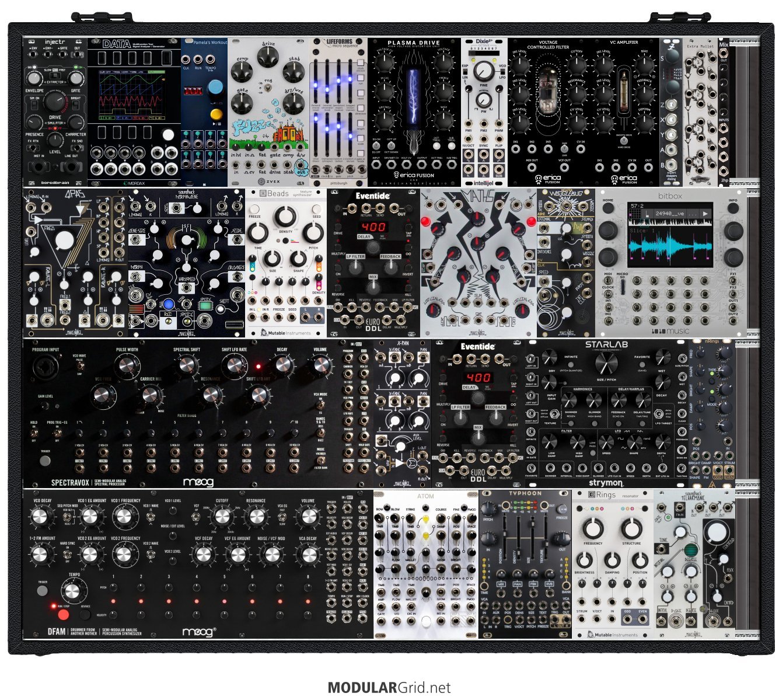Click the SHAPE knob on Beads
Viewport: 779px width, 700px height.
point(298,259)
